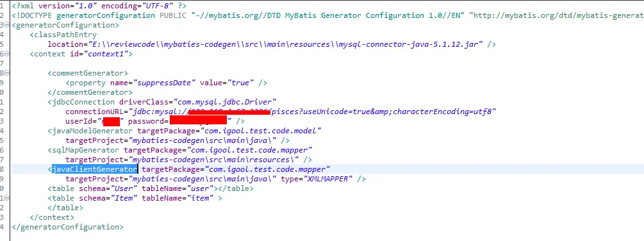This screenshot has width=644, height=241.
Task: Click the javaModelGenerator tag name
Action: [92, 131]
